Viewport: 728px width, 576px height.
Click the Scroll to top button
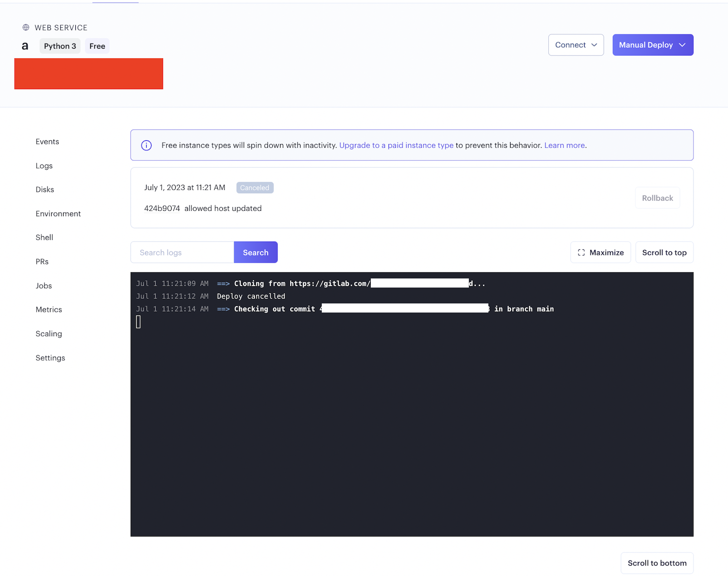[x=664, y=253]
